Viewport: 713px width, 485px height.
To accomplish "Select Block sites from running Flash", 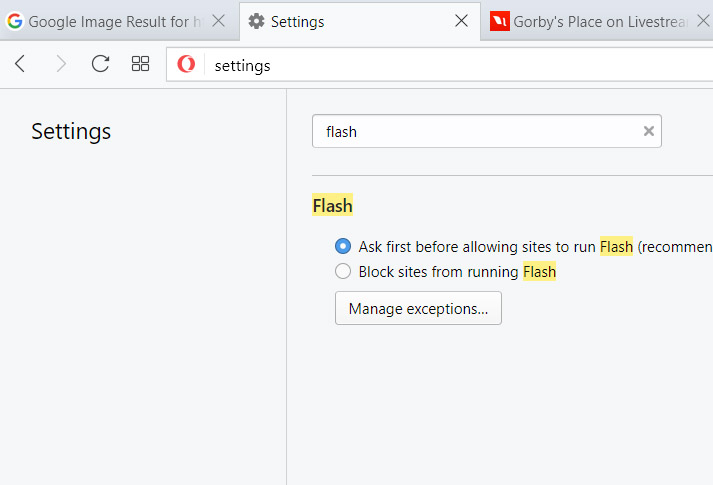I will (343, 271).
